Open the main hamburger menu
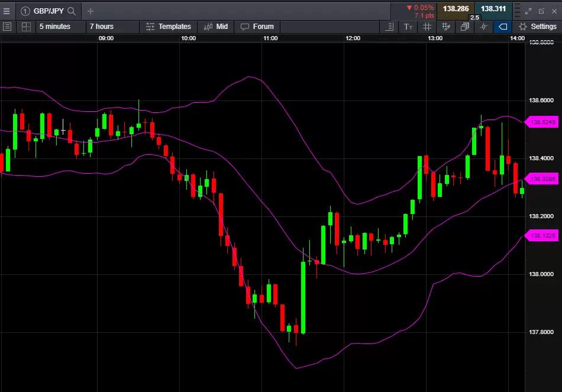 point(8,10)
